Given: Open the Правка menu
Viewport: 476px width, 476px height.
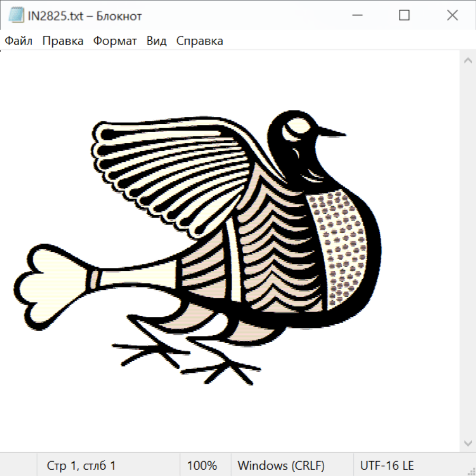Looking at the screenshot, I should tap(63, 41).
